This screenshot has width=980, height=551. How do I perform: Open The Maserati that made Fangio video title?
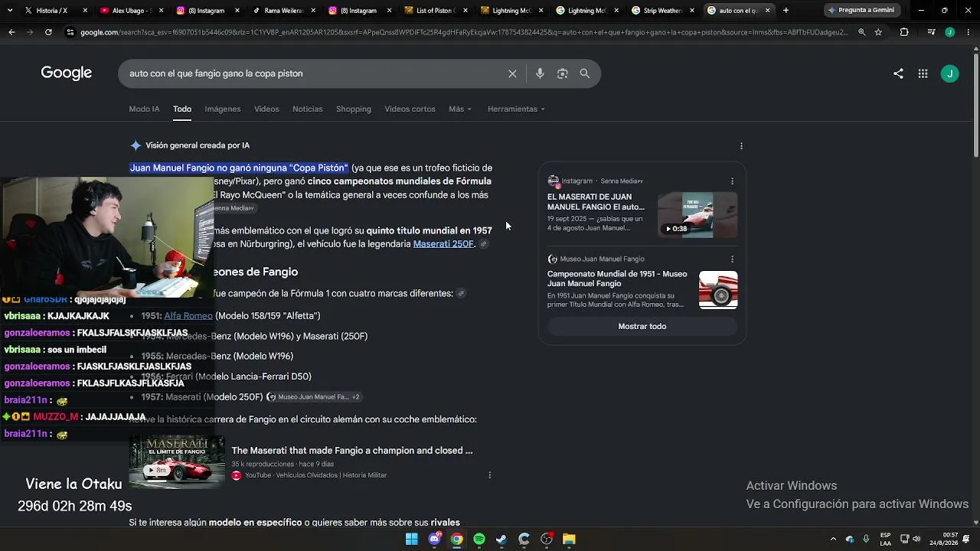[352, 451]
